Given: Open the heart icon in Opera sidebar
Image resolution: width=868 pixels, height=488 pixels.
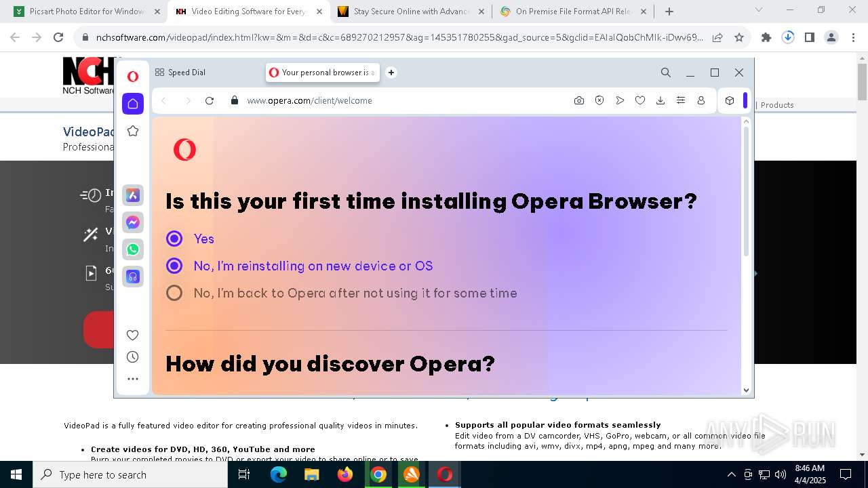Looking at the screenshot, I should 133,335.
